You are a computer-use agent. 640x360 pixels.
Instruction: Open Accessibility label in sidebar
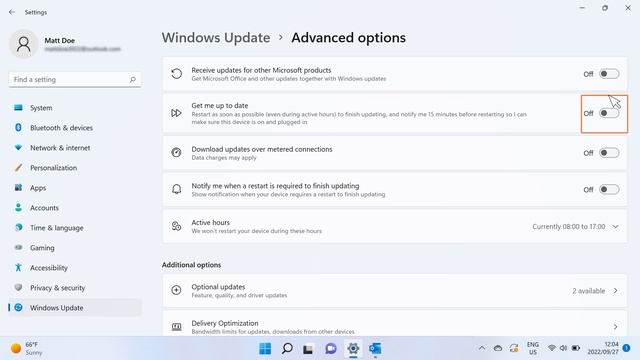tap(49, 268)
